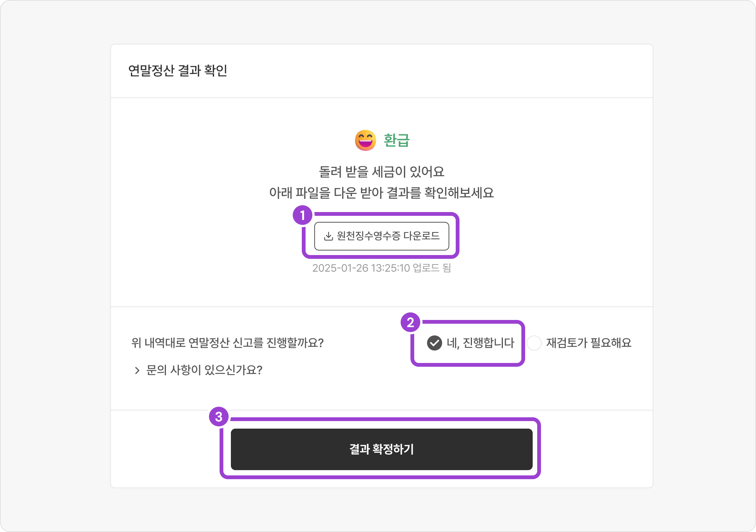Click the download arrow icon on 원천징수영수증 button
The image size is (756, 532).
329,236
